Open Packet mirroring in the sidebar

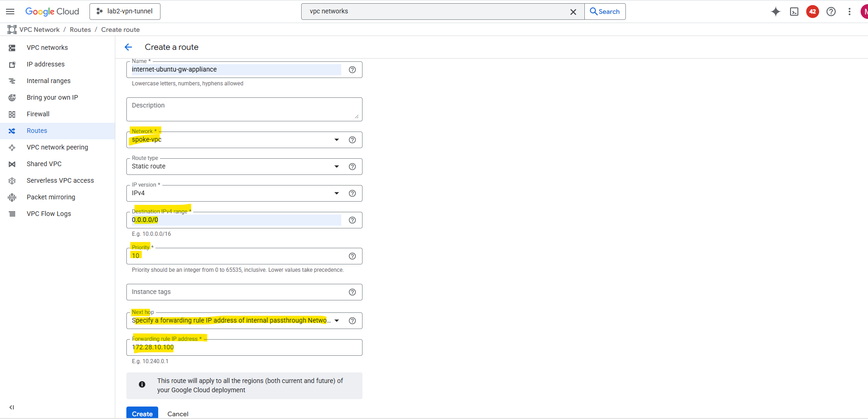[58, 197]
